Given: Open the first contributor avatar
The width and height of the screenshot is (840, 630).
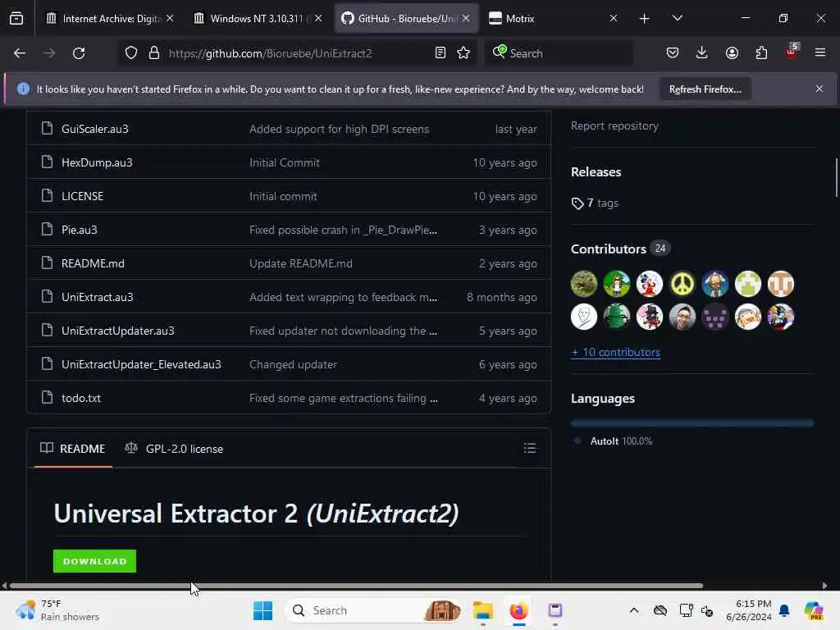Looking at the screenshot, I should click(x=584, y=284).
